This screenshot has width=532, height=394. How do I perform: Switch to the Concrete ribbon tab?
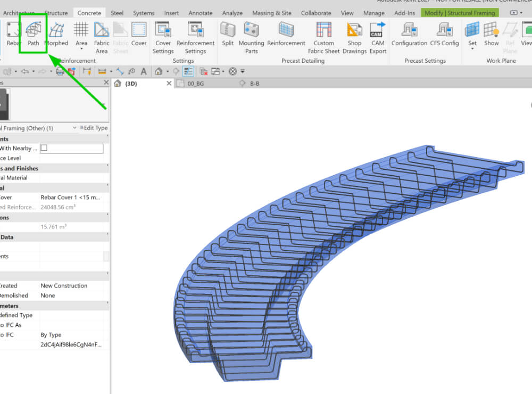point(89,13)
